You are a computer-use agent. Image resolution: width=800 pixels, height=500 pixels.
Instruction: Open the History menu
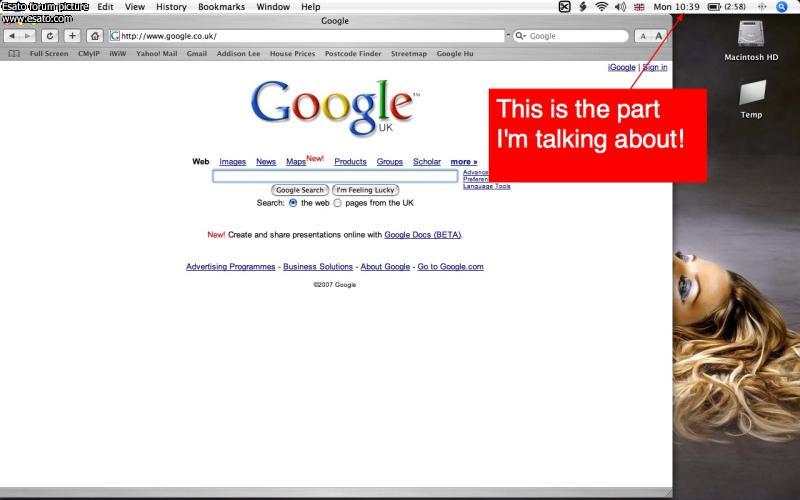point(171,7)
